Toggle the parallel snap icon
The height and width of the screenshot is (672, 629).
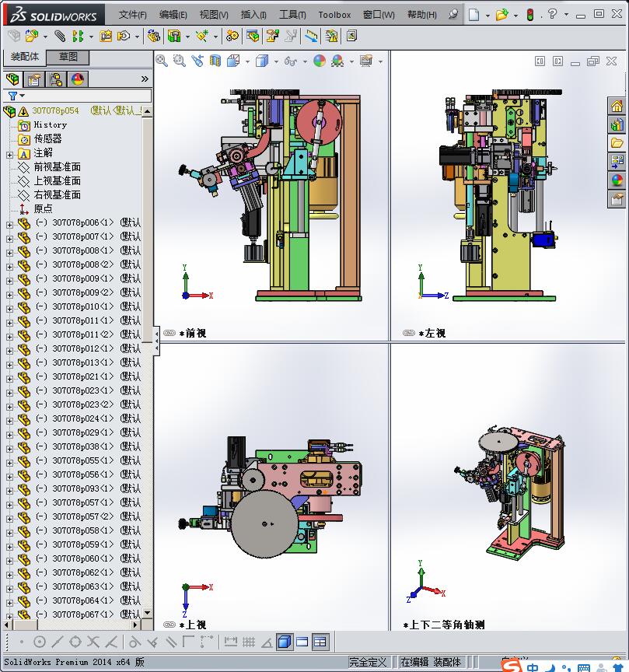point(170,642)
